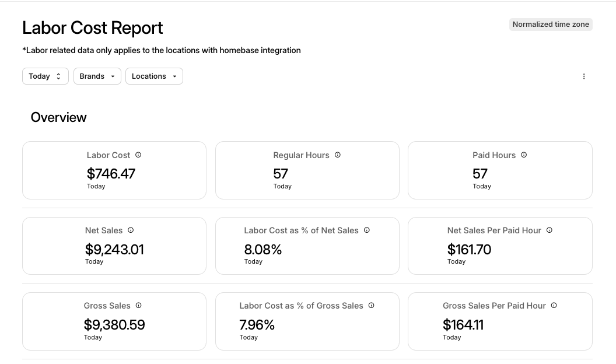Image resolution: width=616 pixels, height=364 pixels.
Task: Select the $9,243.01 Net Sales value
Action: pyautogui.click(x=115, y=249)
